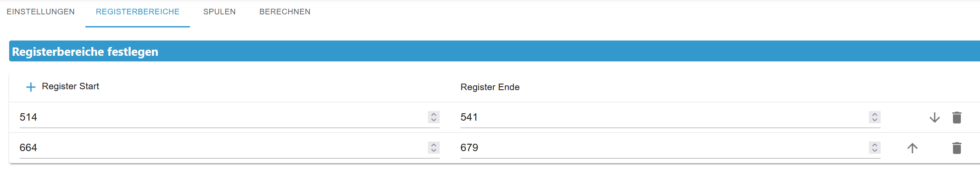Select the Registerbereiche tab
The width and height of the screenshot is (980, 179).
click(138, 12)
